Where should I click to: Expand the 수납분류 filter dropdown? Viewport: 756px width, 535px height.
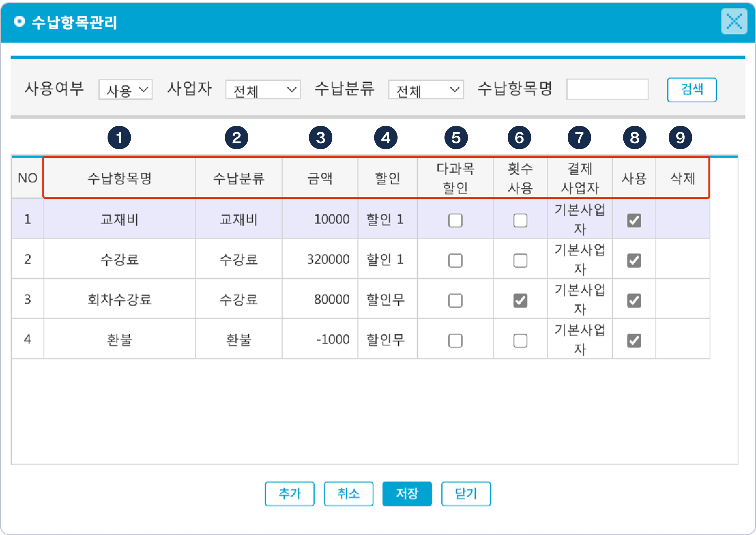(x=426, y=90)
